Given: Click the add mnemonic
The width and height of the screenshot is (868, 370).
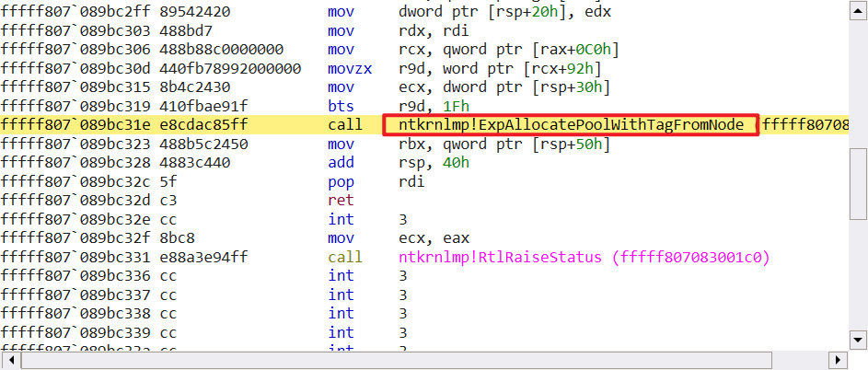Looking at the screenshot, I should tap(341, 163).
